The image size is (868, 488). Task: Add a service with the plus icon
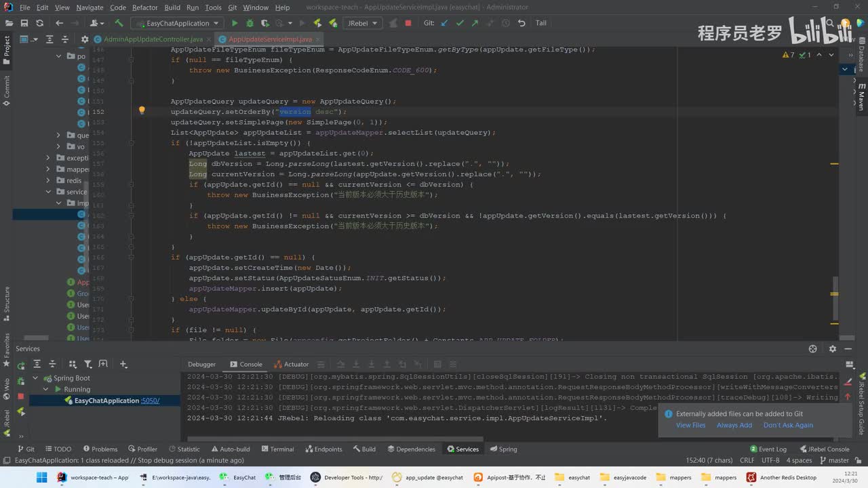tap(123, 364)
